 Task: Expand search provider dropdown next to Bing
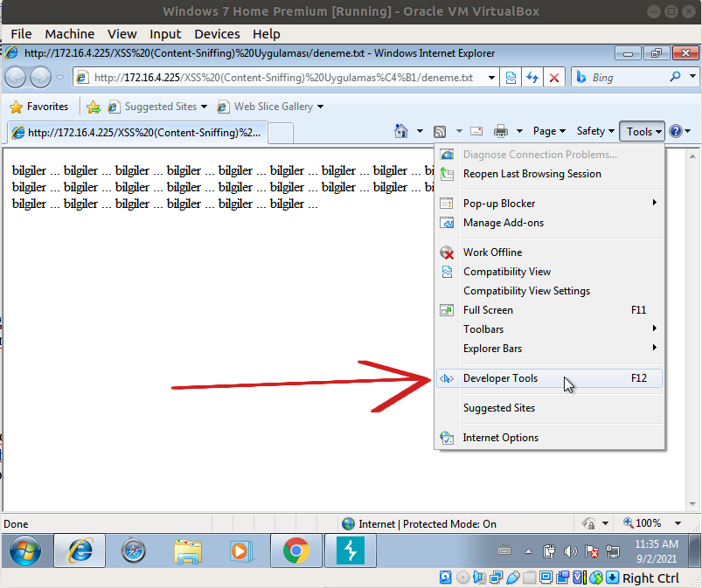point(692,77)
